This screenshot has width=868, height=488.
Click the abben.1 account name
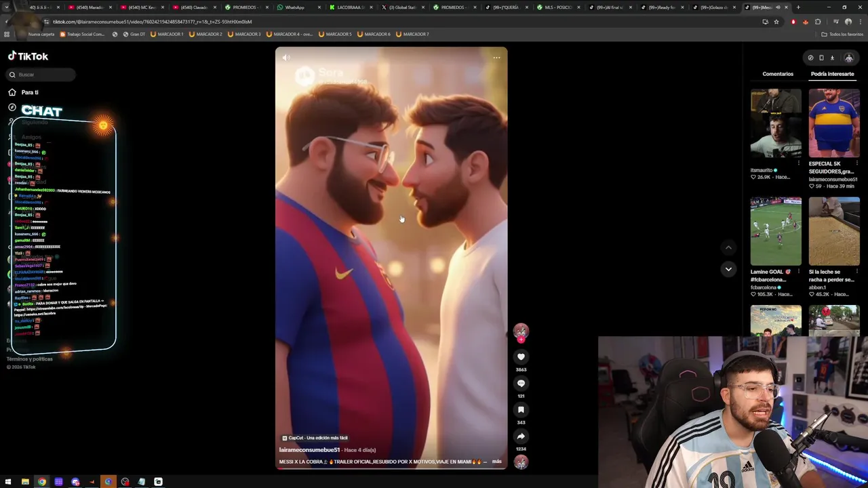click(817, 287)
